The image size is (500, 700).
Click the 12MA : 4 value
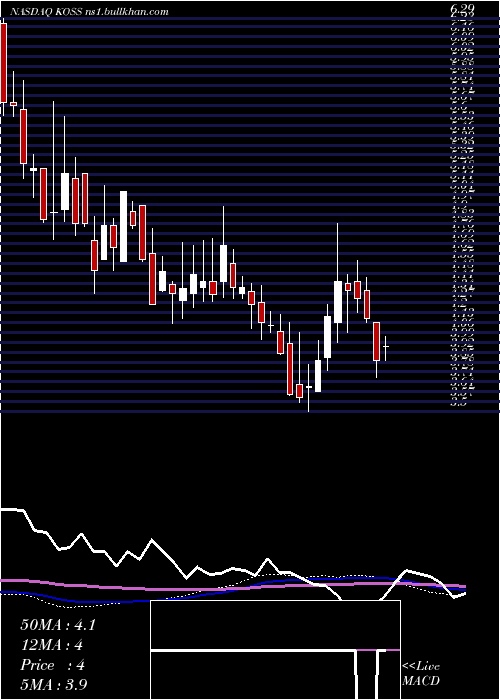(x=52, y=645)
